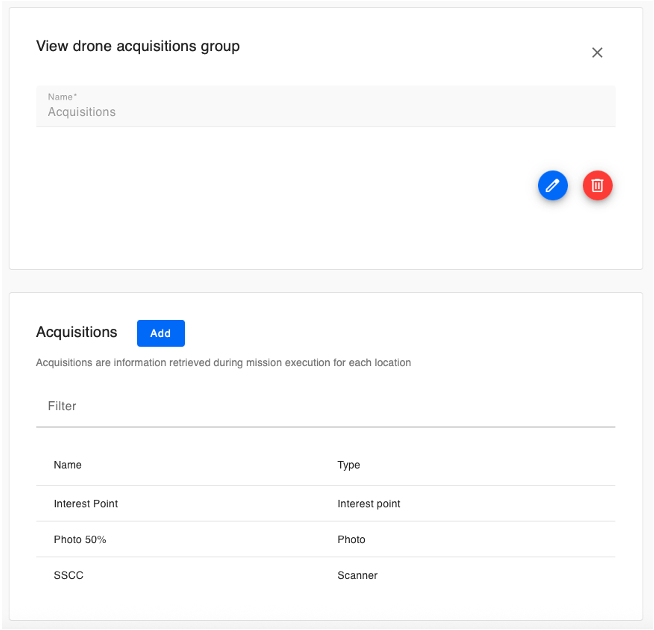Click the empty area below SSCC row
The height and width of the screenshot is (630, 654).
pyautogui.click(x=325, y=606)
